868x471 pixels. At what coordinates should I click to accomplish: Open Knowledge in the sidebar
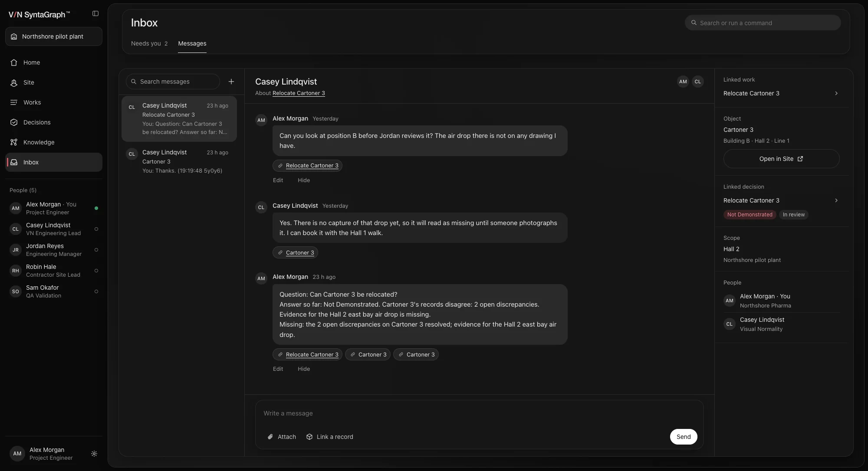[x=54, y=142]
